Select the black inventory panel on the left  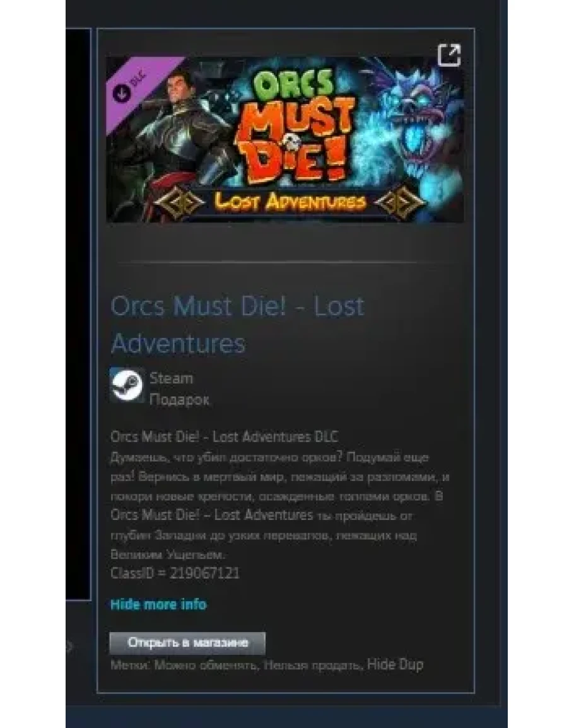click(78, 314)
